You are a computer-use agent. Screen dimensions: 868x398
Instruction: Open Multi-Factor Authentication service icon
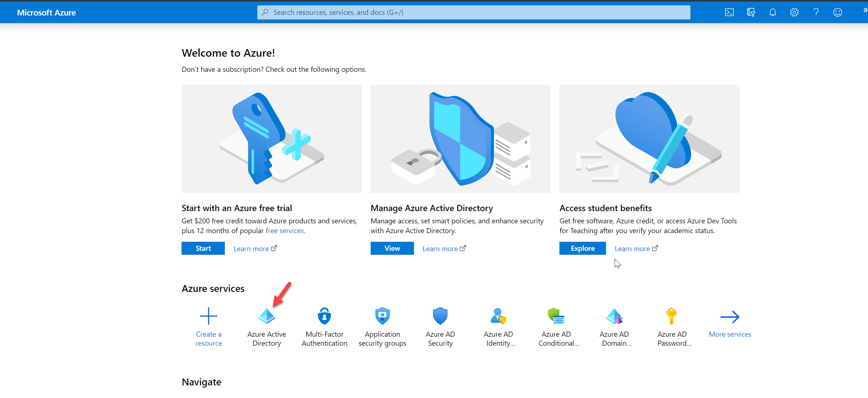(x=324, y=316)
